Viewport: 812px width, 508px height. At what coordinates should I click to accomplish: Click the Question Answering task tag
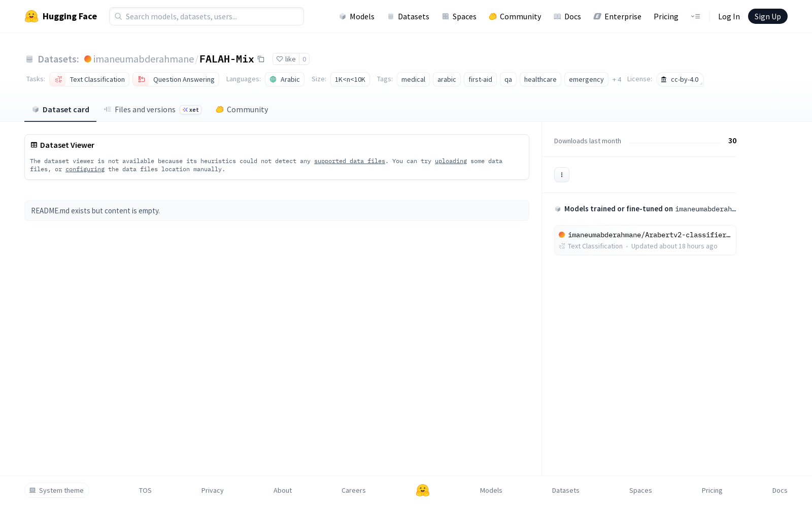[x=176, y=79]
